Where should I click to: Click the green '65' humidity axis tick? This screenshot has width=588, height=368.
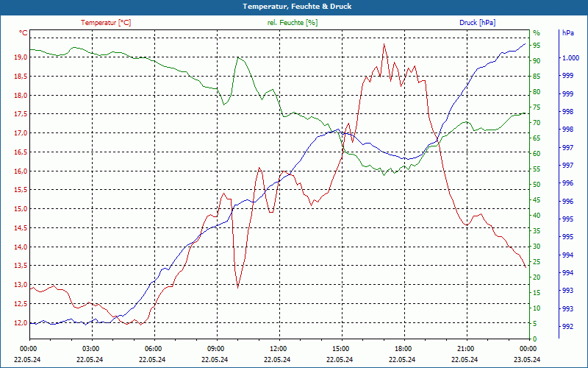click(537, 138)
